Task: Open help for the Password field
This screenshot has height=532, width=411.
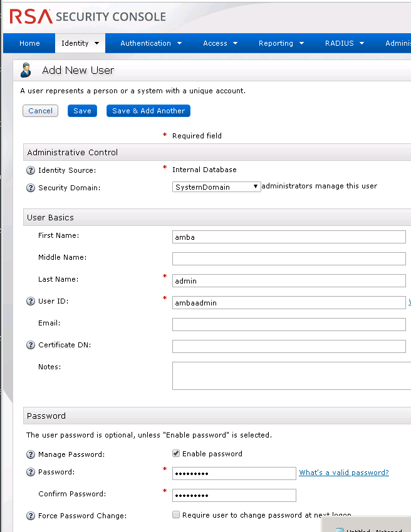Action: pos(31,473)
